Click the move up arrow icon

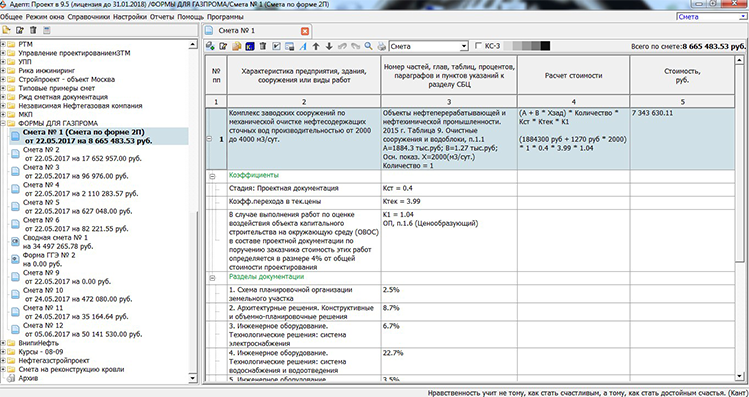coord(316,46)
